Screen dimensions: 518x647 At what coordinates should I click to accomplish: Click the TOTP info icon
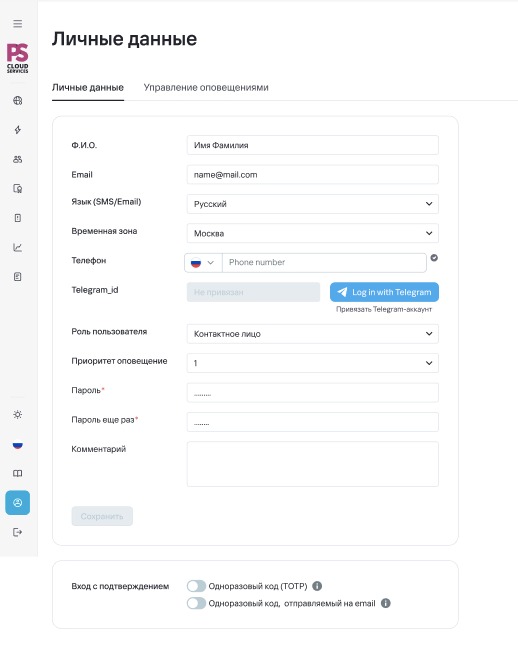[317, 586]
